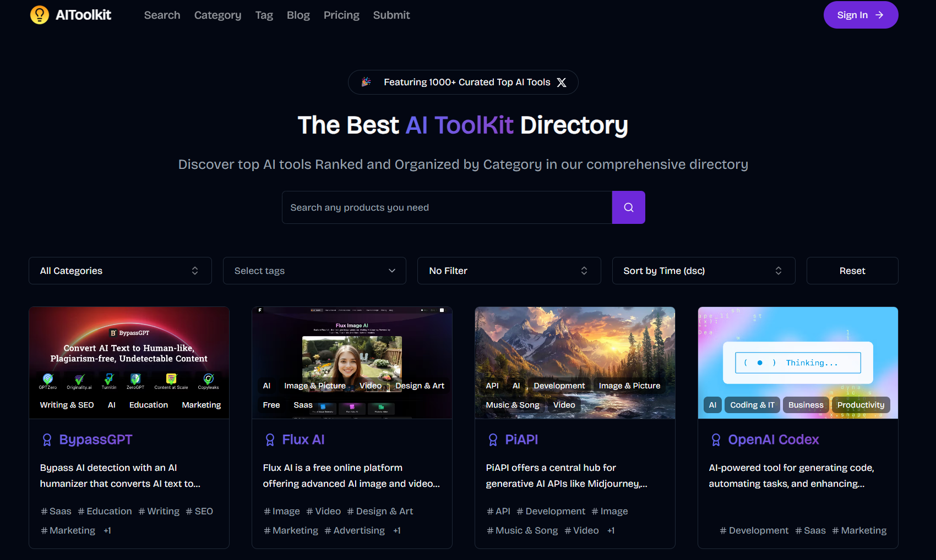
Task: Click the #Design & Art tag under Flux AI
Action: click(x=380, y=512)
